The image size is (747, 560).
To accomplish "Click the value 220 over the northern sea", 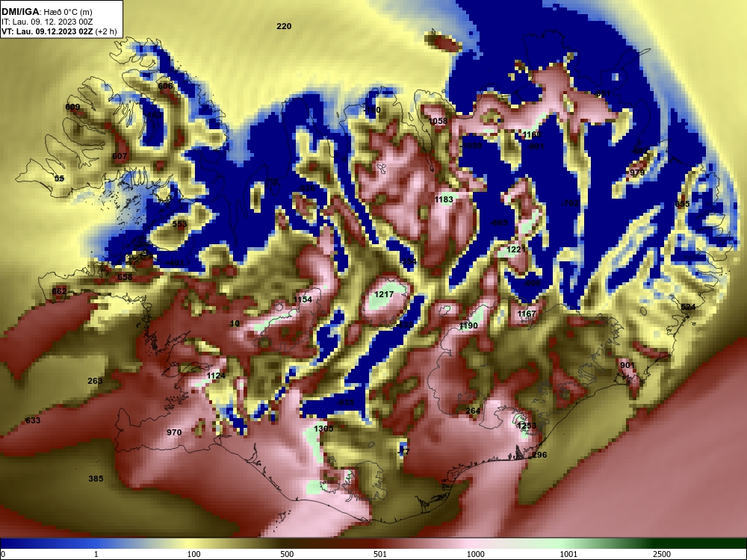I will click(284, 27).
